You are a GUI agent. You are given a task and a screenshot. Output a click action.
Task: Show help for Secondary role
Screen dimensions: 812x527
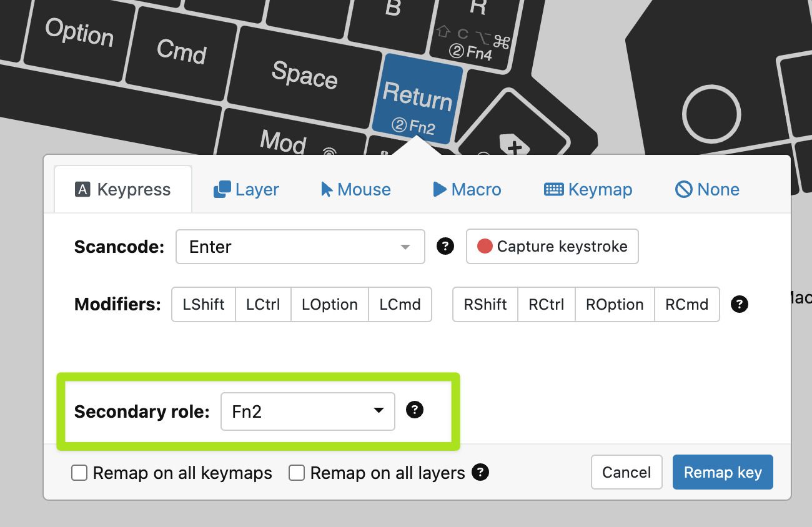tap(415, 410)
